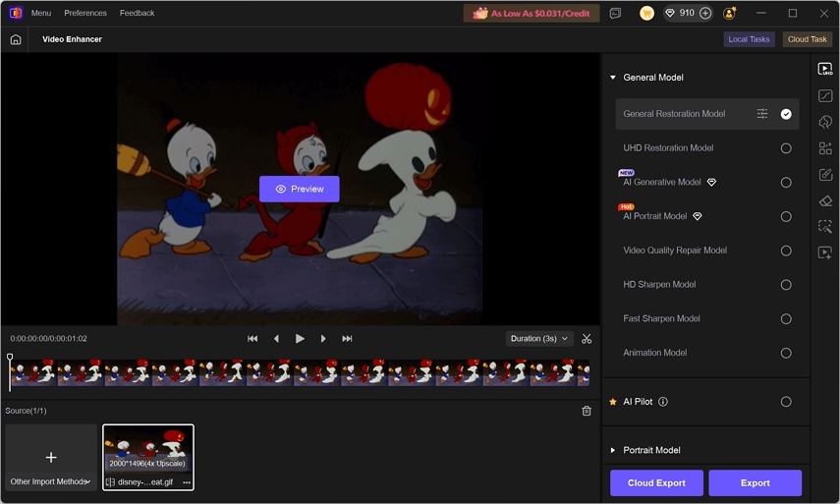The width and height of the screenshot is (840, 504).
Task: Open the Preferences menu
Action: click(x=85, y=13)
